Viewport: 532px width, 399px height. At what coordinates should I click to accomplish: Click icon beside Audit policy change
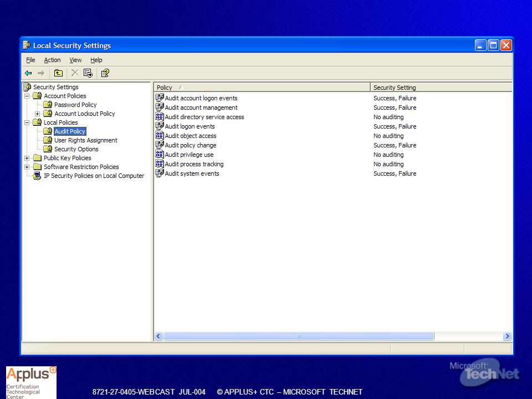coord(160,145)
